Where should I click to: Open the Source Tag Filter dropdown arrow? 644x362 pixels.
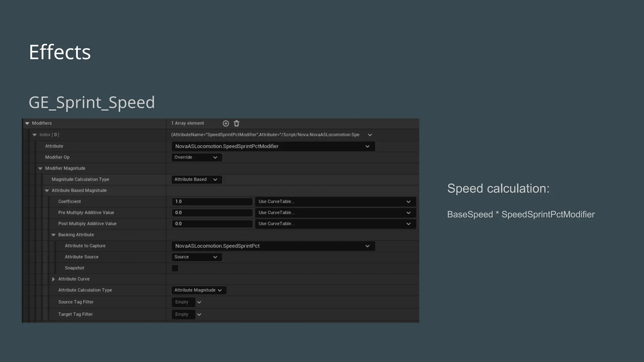pyautogui.click(x=199, y=302)
